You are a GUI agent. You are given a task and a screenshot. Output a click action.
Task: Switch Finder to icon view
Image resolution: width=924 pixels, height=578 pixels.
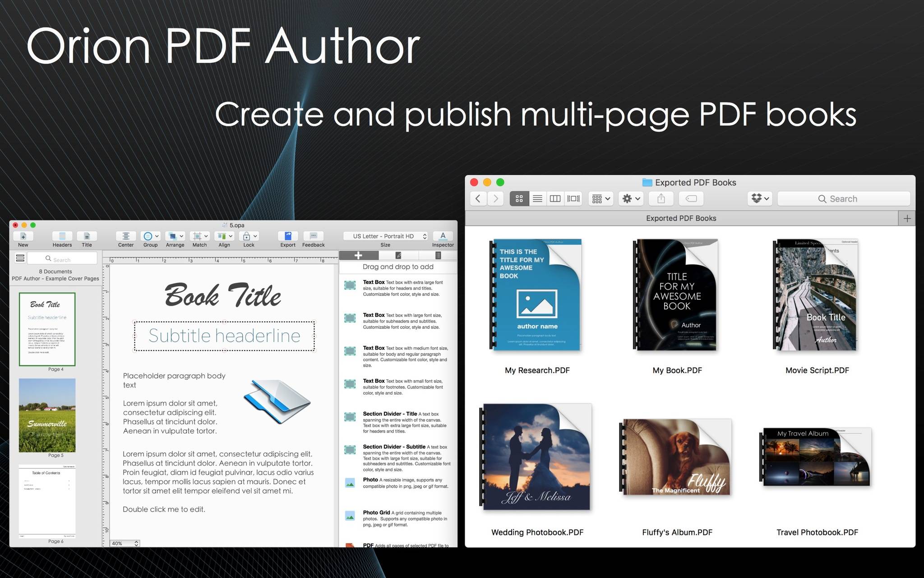click(x=519, y=199)
